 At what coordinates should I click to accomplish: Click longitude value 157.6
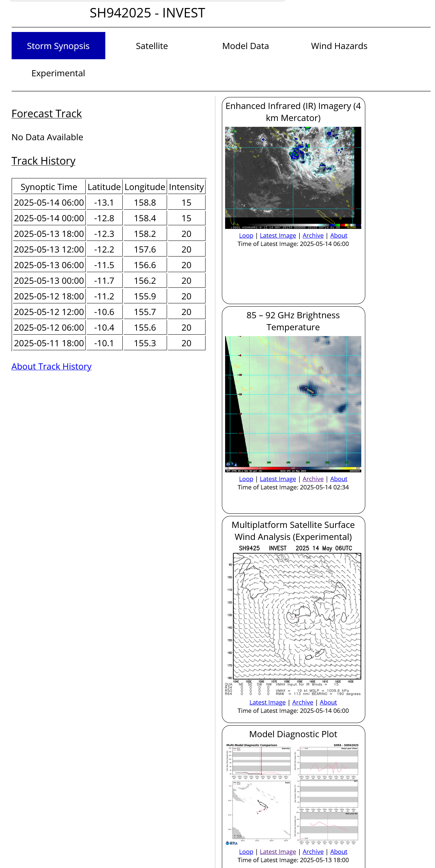[x=145, y=249]
